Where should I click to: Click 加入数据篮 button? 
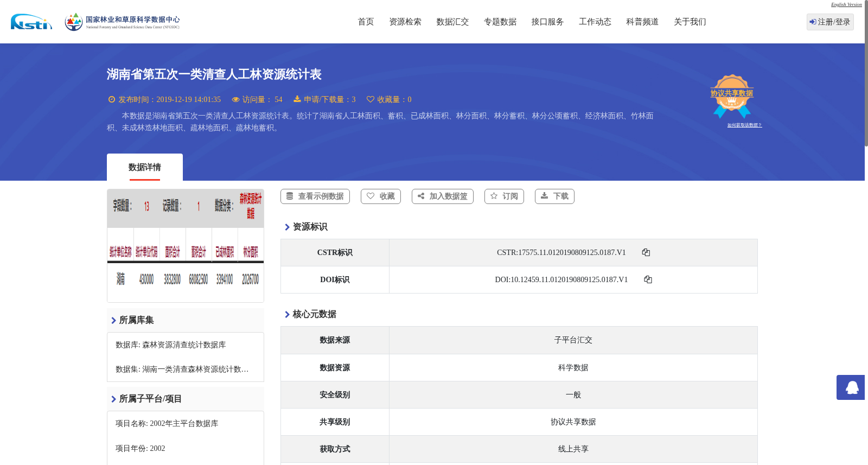pyautogui.click(x=443, y=196)
